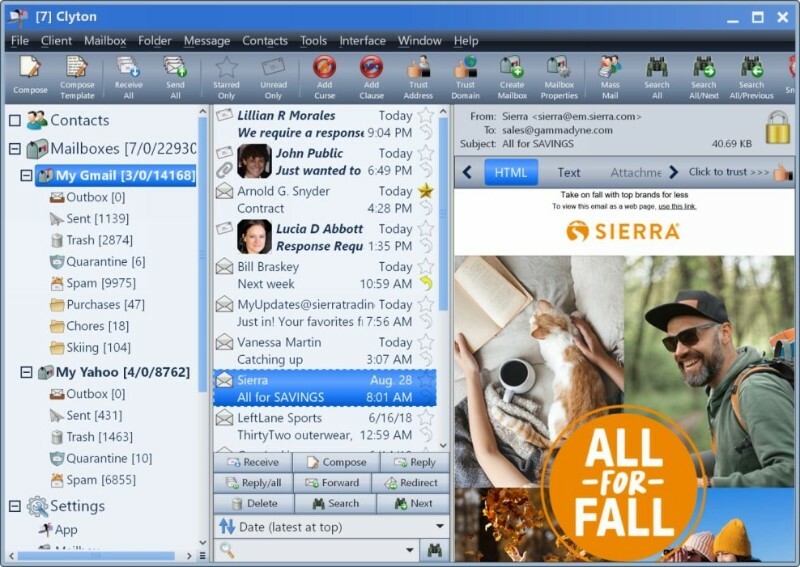Image resolution: width=800 pixels, height=567 pixels.
Task: Collapse the My Yahoo mailbox tree
Action: coord(27,372)
